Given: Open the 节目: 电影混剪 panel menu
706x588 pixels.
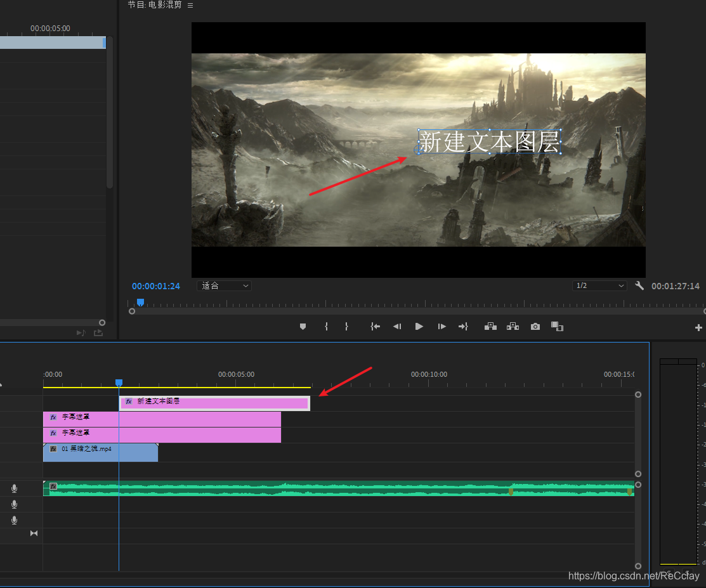Looking at the screenshot, I should tap(190, 6).
